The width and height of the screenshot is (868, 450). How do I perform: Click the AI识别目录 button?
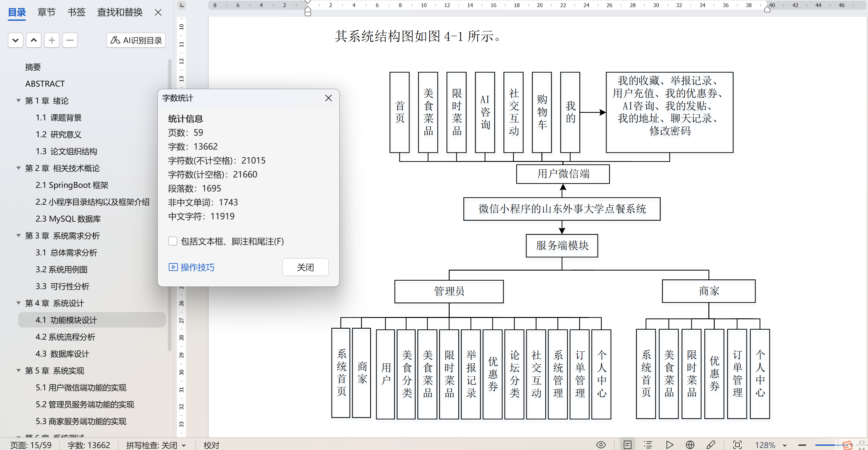coord(136,41)
